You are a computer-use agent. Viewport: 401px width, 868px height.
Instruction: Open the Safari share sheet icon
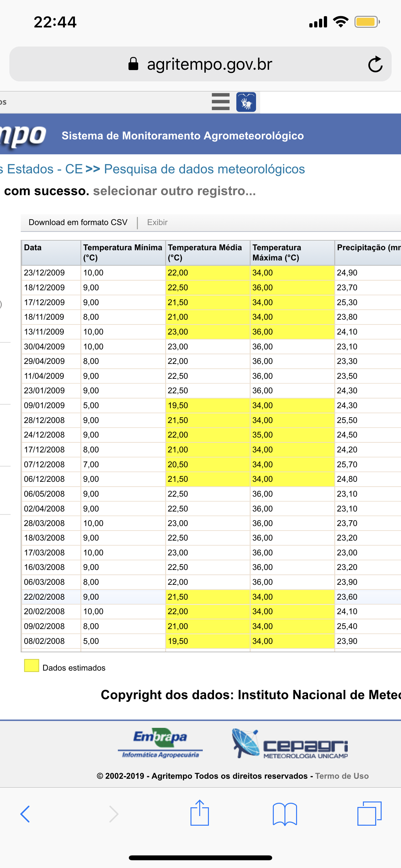pyautogui.click(x=200, y=813)
